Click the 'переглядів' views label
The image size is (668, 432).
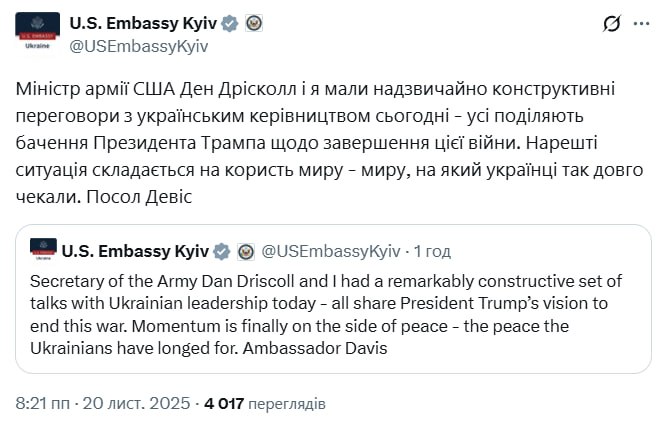[288, 404]
